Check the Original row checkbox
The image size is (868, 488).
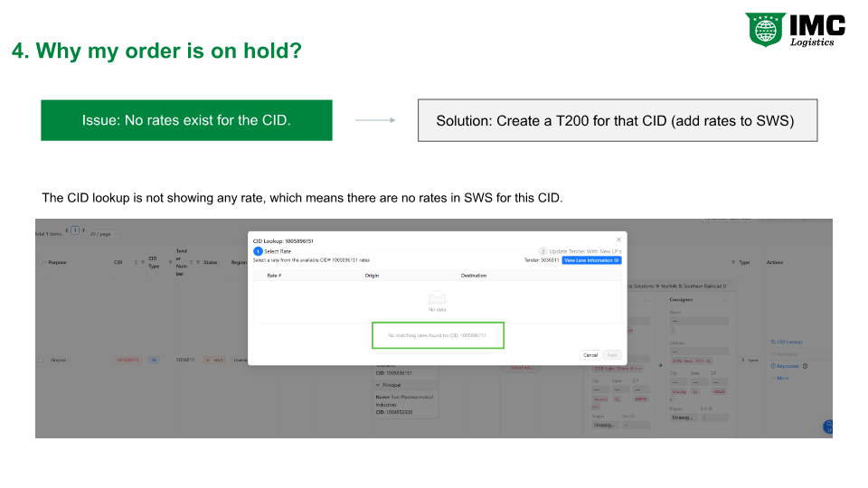pyautogui.click(x=41, y=360)
